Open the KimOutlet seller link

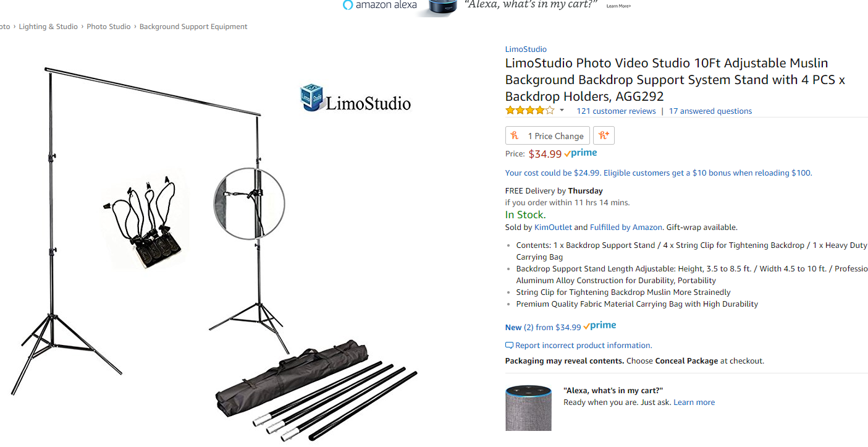click(x=553, y=228)
